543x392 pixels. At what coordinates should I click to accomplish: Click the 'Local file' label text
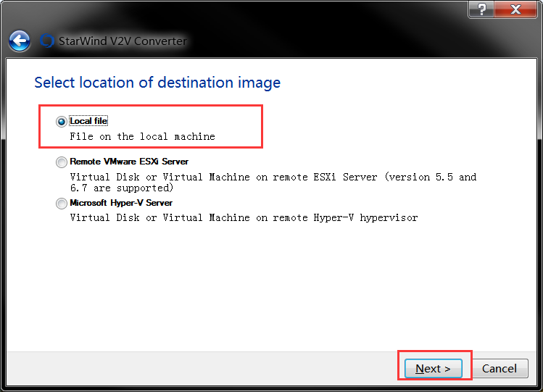click(88, 121)
